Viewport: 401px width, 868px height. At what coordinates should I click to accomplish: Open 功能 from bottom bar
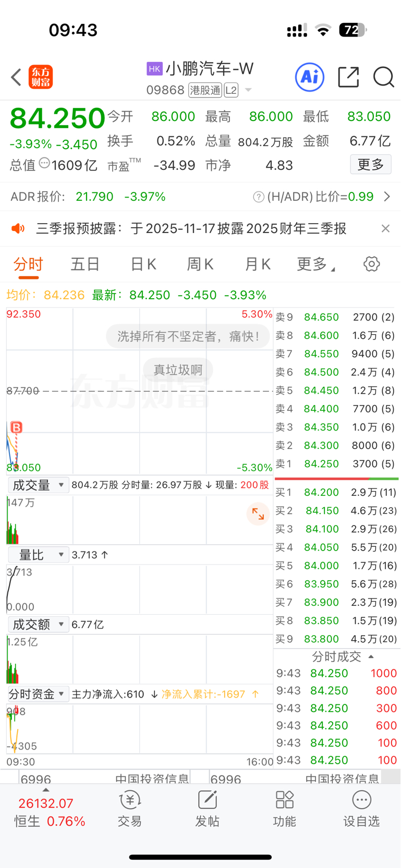(284, 809)
